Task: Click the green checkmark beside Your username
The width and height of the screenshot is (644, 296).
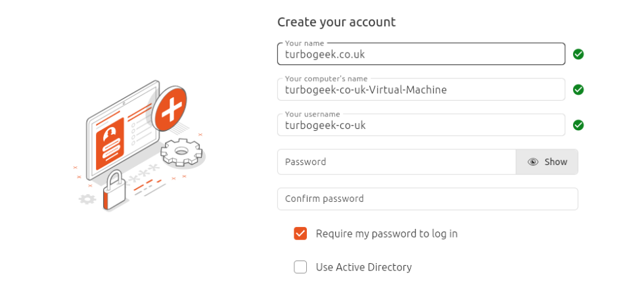Action: pyautogui.click(x=578, y=125)
